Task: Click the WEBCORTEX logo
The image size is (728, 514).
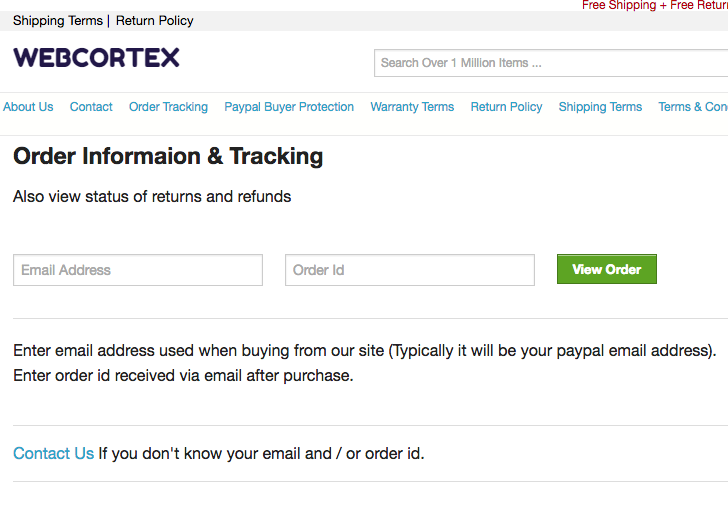Action: coord(96,58)
